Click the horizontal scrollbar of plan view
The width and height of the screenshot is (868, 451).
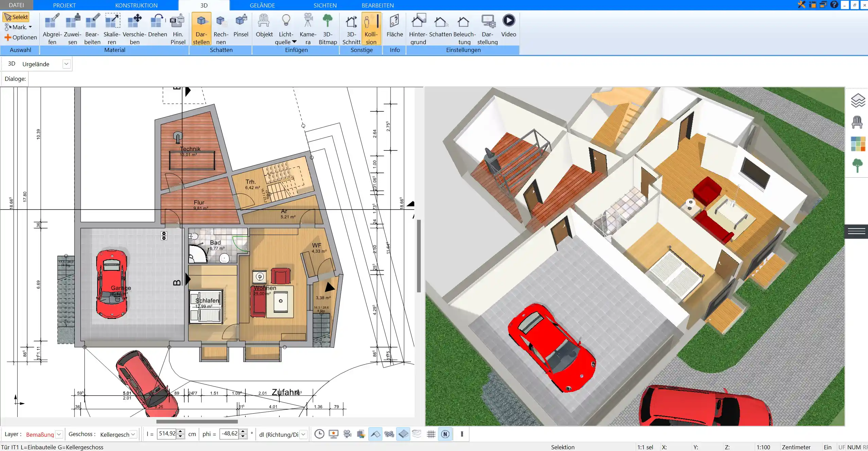(x=197, y=421)
